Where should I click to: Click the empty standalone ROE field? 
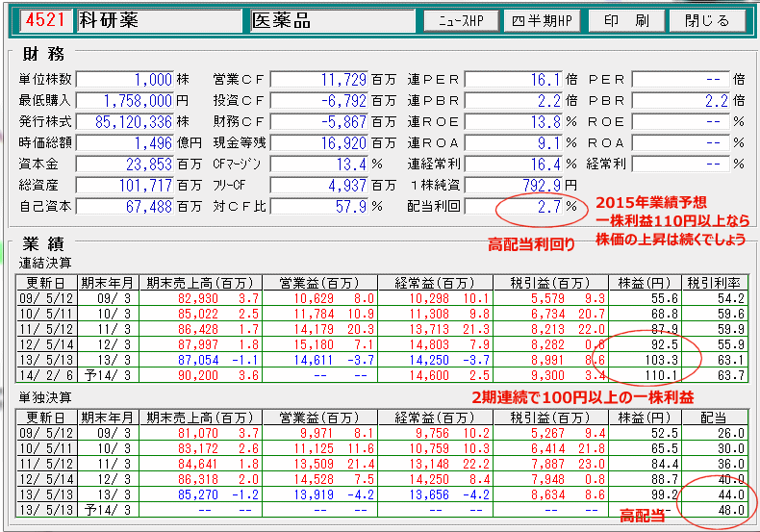pyautogui.click(x=681, y=121)
